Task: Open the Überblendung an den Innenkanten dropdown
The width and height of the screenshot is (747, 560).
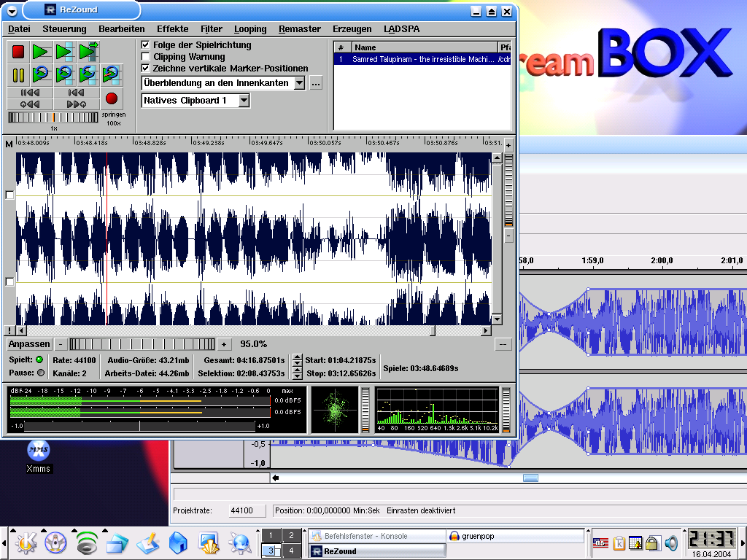Action: 299,83
